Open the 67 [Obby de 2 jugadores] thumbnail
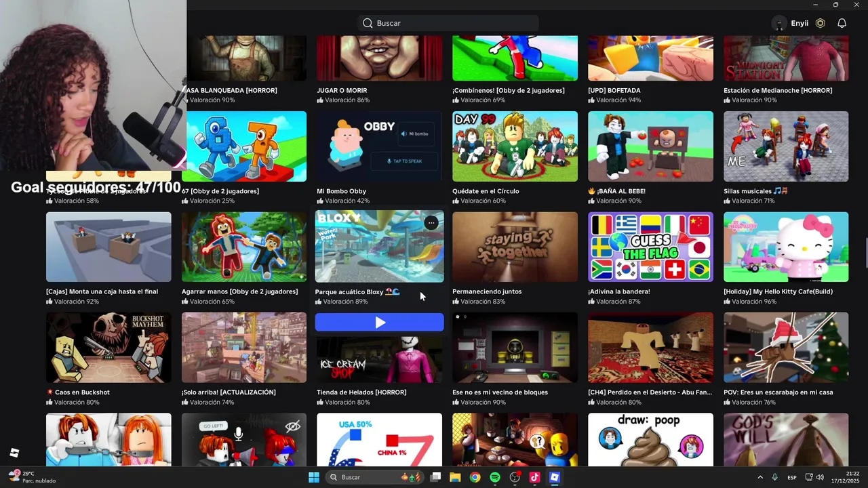The image size is (868, 488). click(x=244, y=146)
